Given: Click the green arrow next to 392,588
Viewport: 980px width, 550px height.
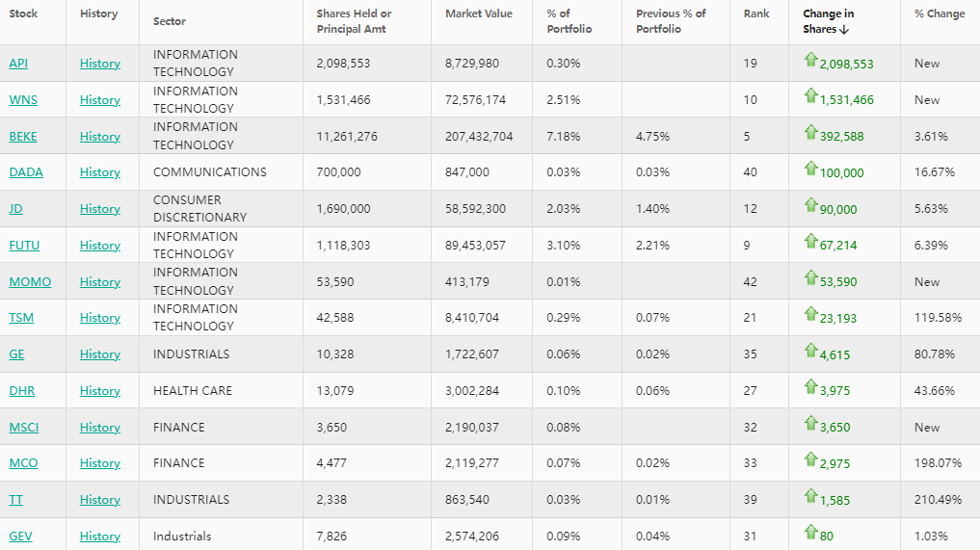Looking at the screenshot, I should (x=810, y=133).
